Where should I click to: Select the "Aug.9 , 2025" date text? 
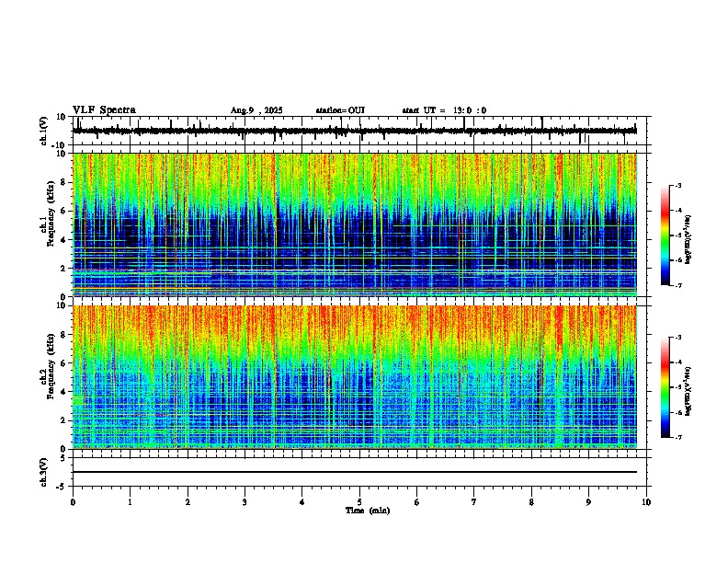pyautogui.click(x=256, y=110)
